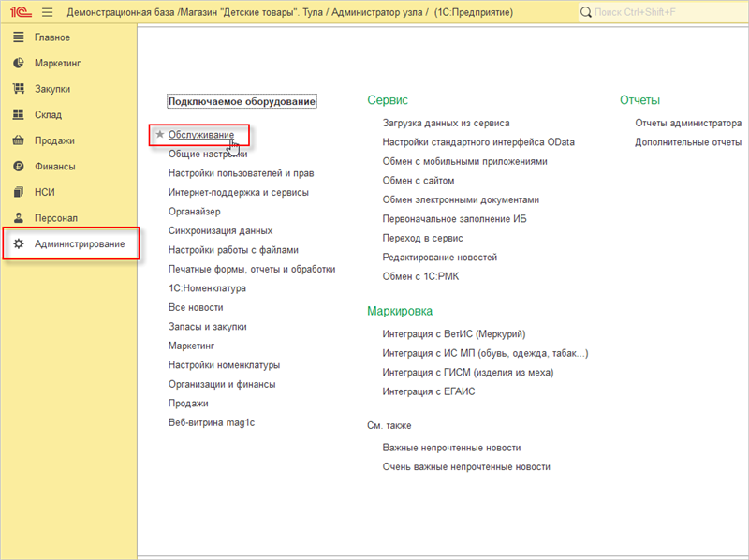The width and height of the screenshot is (749, 560).
Task: Click the 1C logo icon
Action: coord(19,12)
